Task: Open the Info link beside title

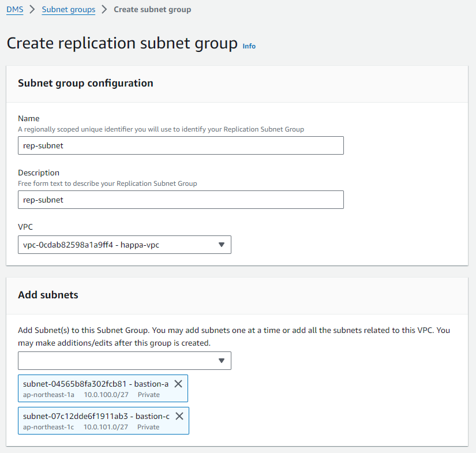Action: pos(249,46)
